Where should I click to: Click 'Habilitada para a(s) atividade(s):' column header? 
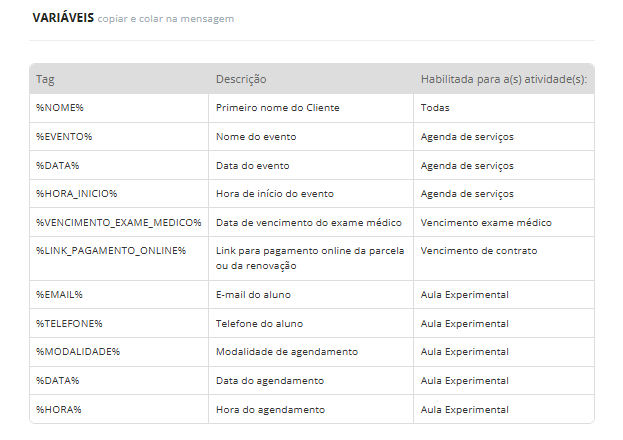coord(504,79)
